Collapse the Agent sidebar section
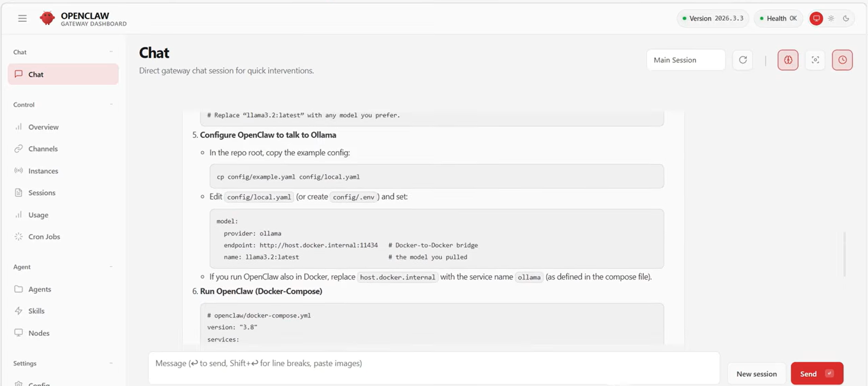 pyautogui.click(x=111, y=267)
